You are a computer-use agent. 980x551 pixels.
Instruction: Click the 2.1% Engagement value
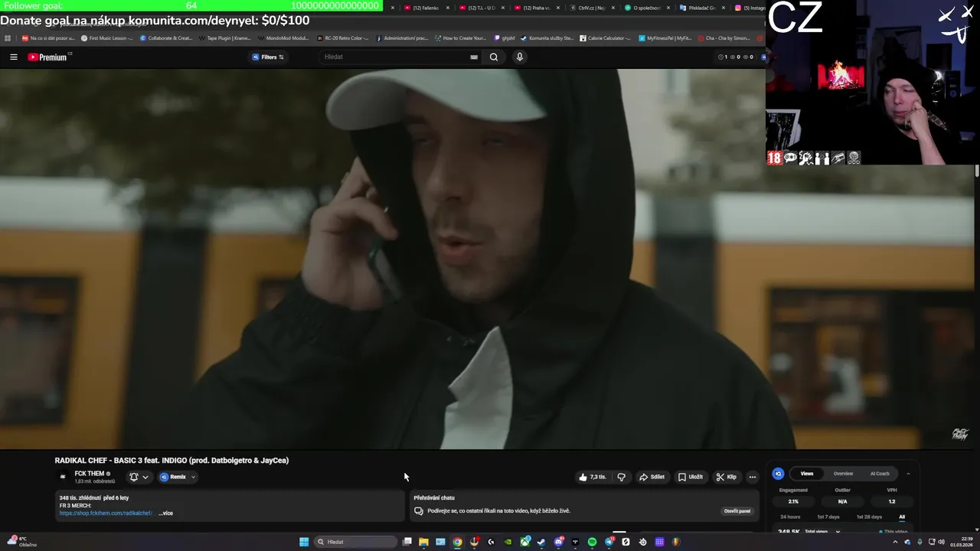coord(793,501)
